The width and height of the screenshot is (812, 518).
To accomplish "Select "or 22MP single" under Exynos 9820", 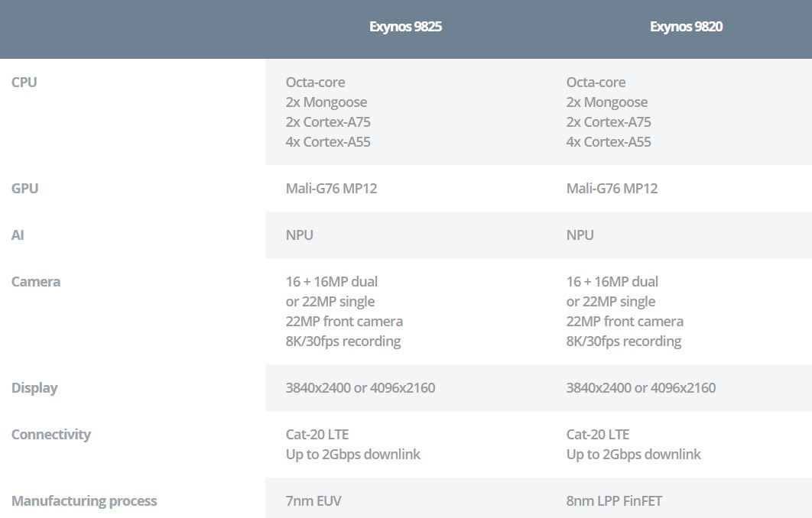I will (611, 302).
